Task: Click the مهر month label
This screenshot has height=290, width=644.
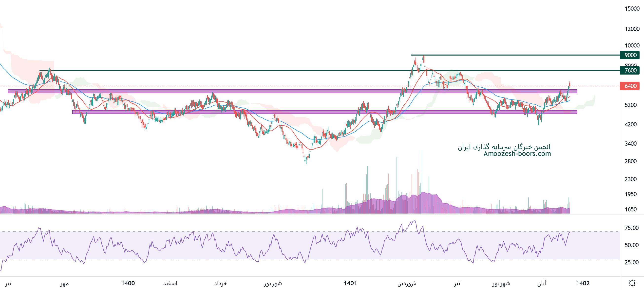Action: click(x=64, y=283)
